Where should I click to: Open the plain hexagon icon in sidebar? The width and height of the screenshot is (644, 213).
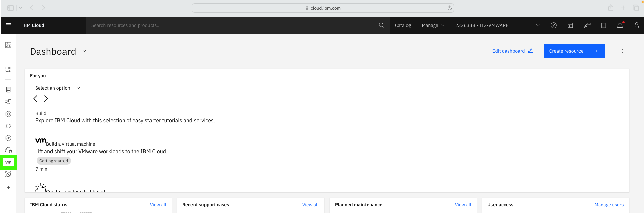click(x=8, y=114)
